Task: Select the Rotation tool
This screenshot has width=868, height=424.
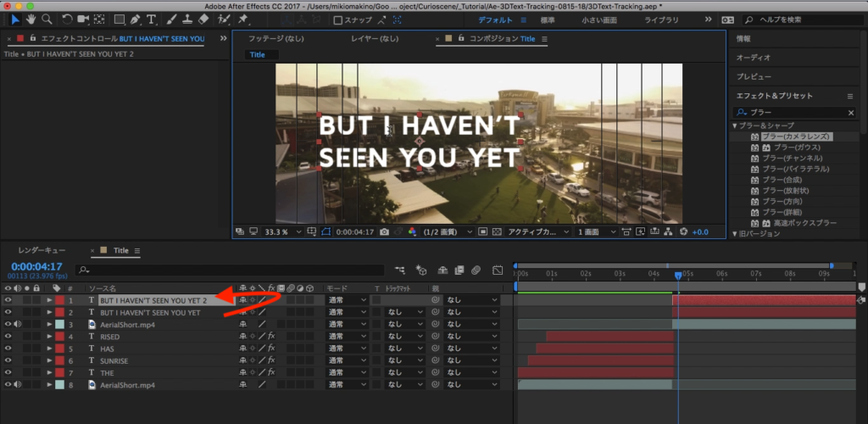Action: [68, 19]
